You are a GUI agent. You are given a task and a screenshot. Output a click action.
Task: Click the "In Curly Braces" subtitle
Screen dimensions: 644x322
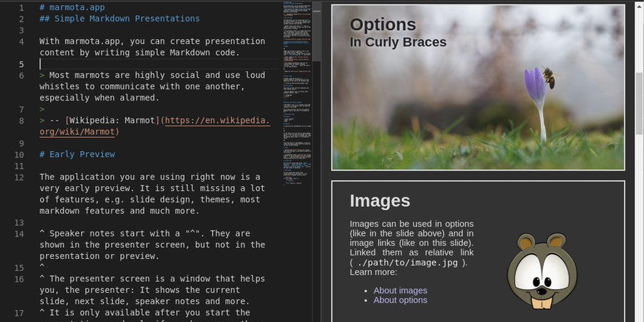point(397,42)
